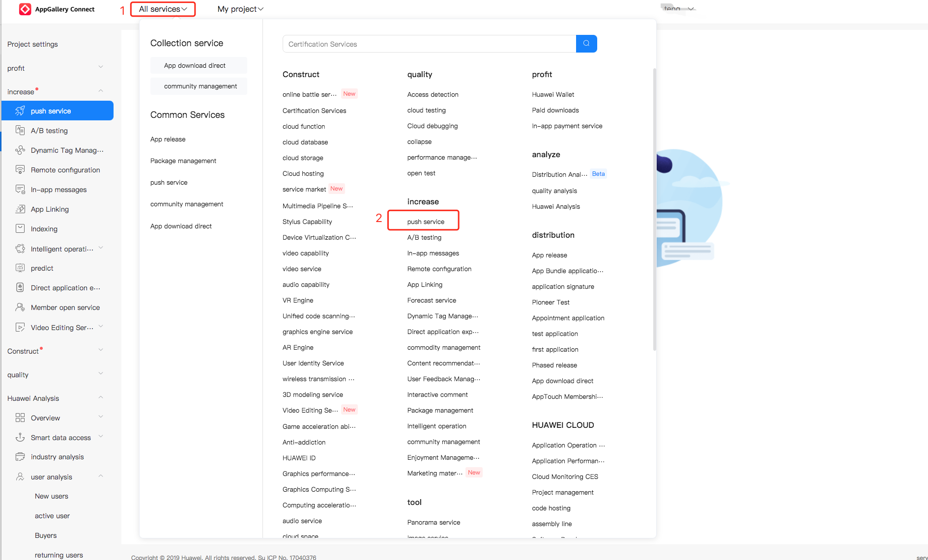Open code hosting under HUAWEI CLOUD
928x560 pixels.
click(x=551, y=508)
